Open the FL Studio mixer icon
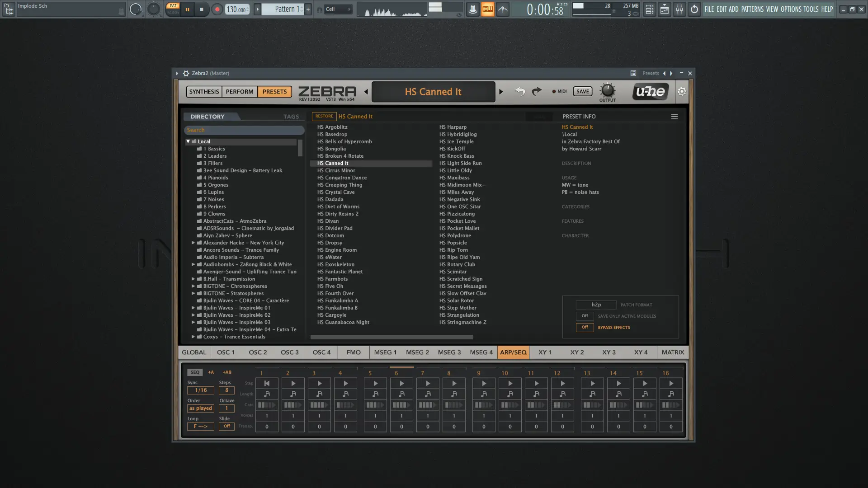The image size is (868, 488). point(679,9)
